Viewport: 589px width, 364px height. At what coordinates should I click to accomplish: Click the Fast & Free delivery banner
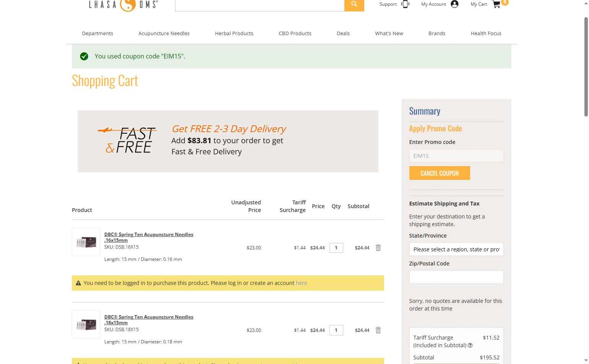228,141
